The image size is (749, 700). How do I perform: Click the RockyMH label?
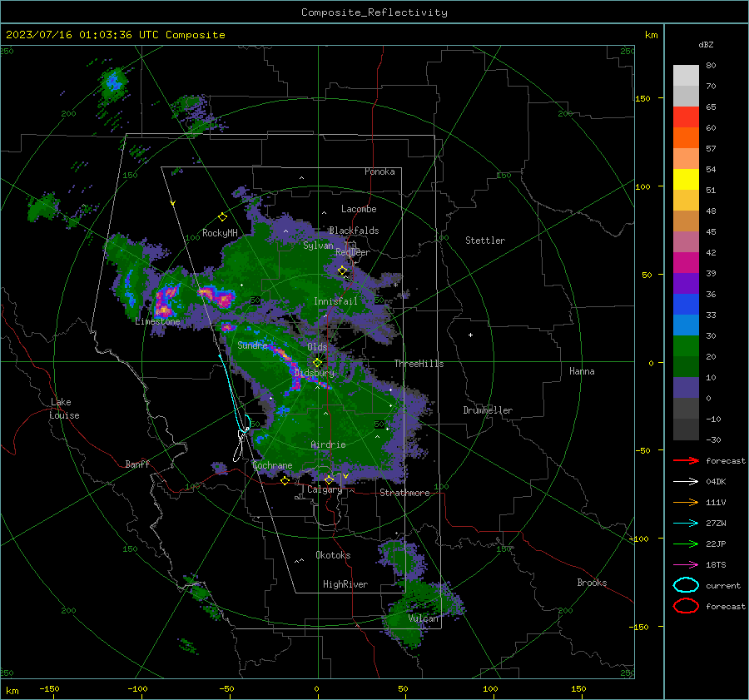click(220, 233)
